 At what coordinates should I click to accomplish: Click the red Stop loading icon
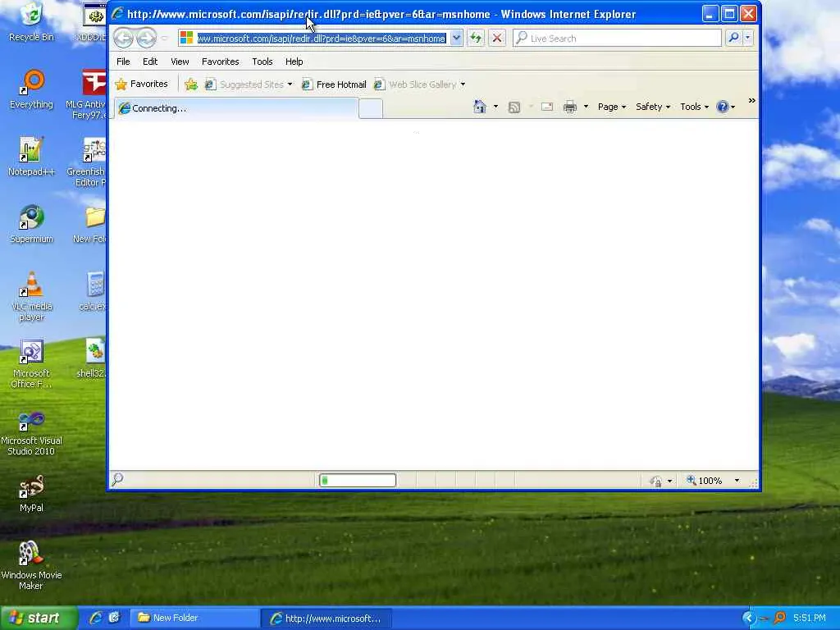tap(497, 38)
